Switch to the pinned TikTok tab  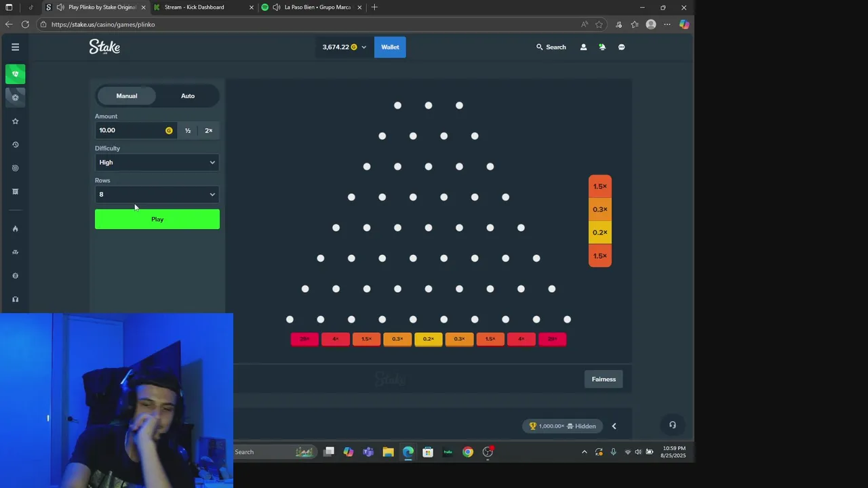[31, 7]
